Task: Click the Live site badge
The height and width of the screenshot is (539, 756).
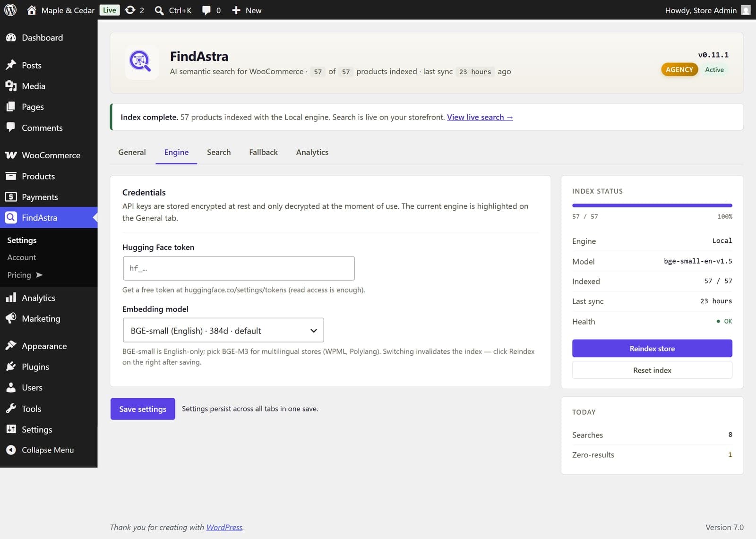Action: 109,10
